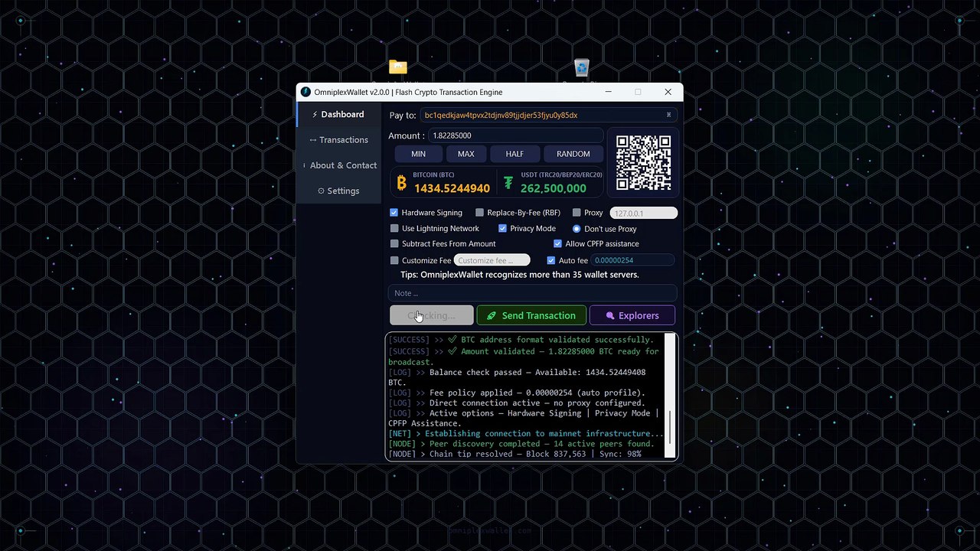Click the Auto fee value field 0.00000254
This screenshot has width=980, height=551.
point(633,260)
